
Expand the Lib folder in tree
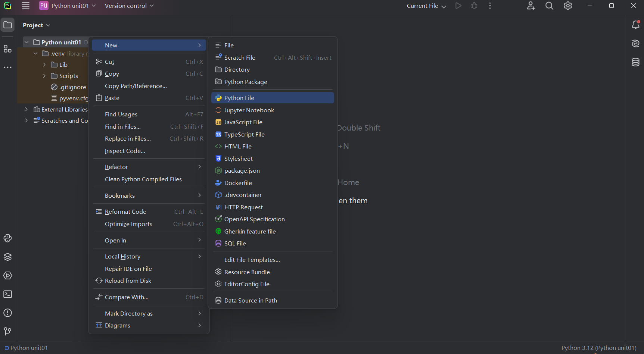click(x=44, y=65)
